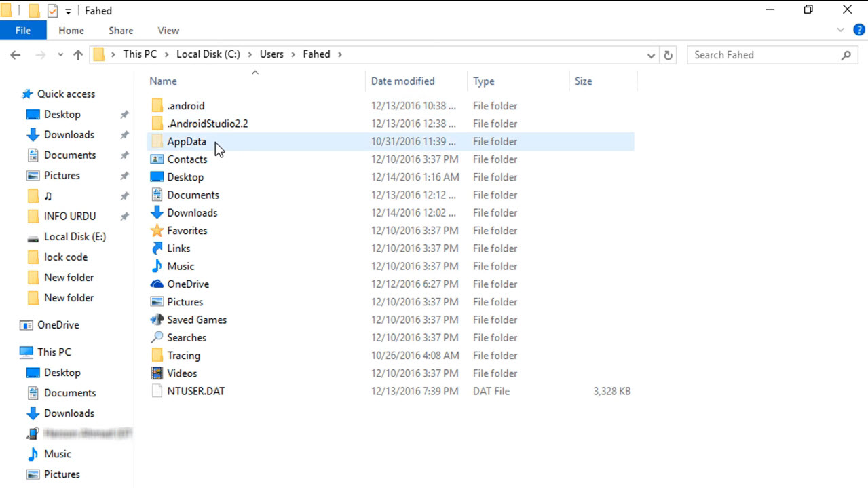Open Desktop under This PC in sidebar
Screen dimensions: 868x488
[x=62, y=372]
